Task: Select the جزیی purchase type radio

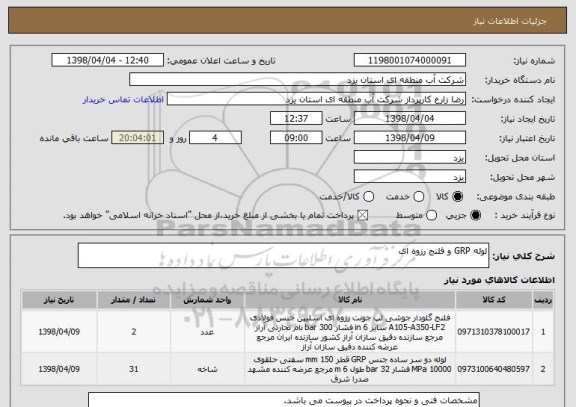Action: (475, 215)
